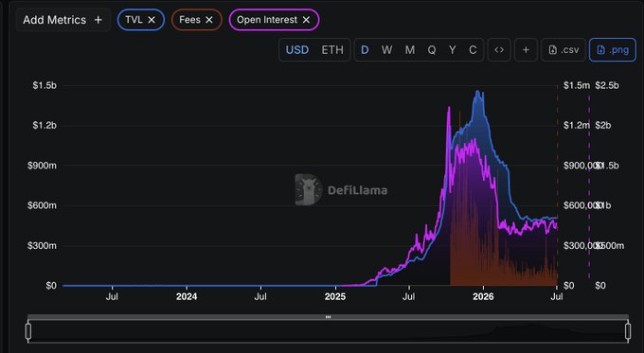Download chart image as .png
The width and height of the screenshot is (644, 353).
tap(613, 50)
